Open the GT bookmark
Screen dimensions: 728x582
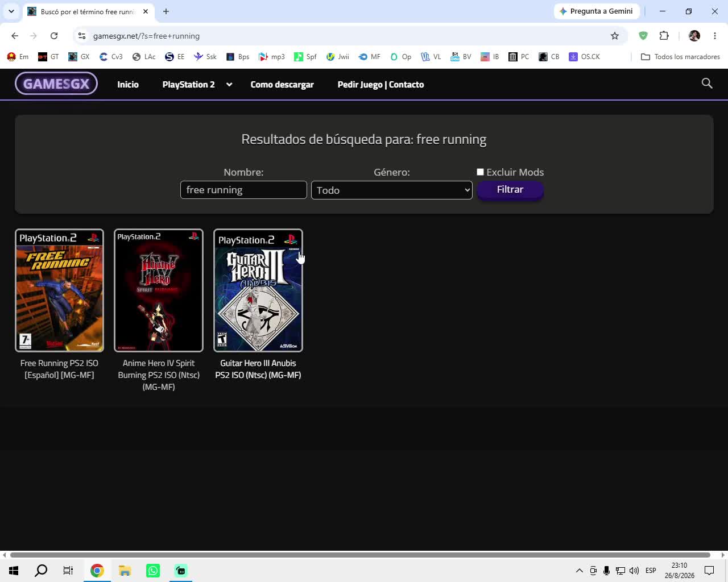(48, 57)
